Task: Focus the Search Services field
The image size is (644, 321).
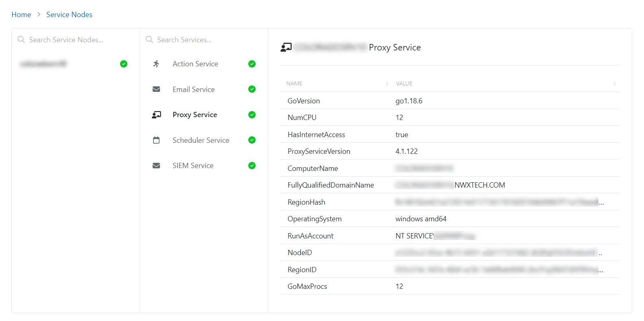Action: pyautogui.click(x=204, y=40)
